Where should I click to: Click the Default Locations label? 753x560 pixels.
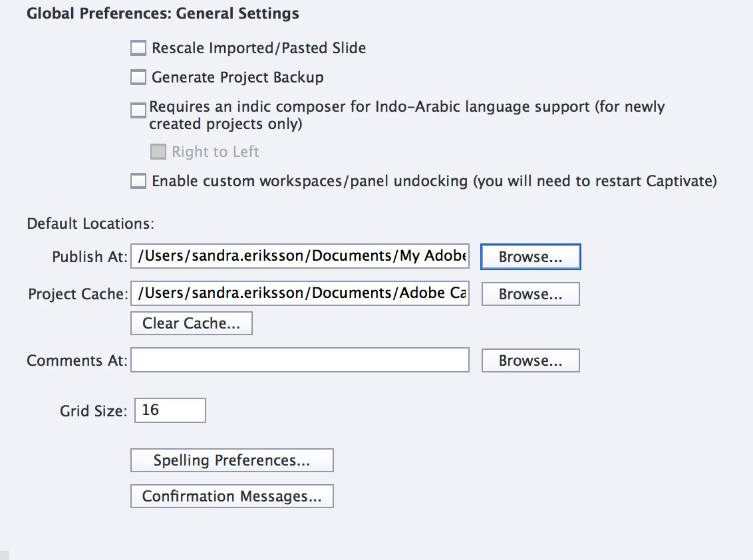click(x=90, y=223)
